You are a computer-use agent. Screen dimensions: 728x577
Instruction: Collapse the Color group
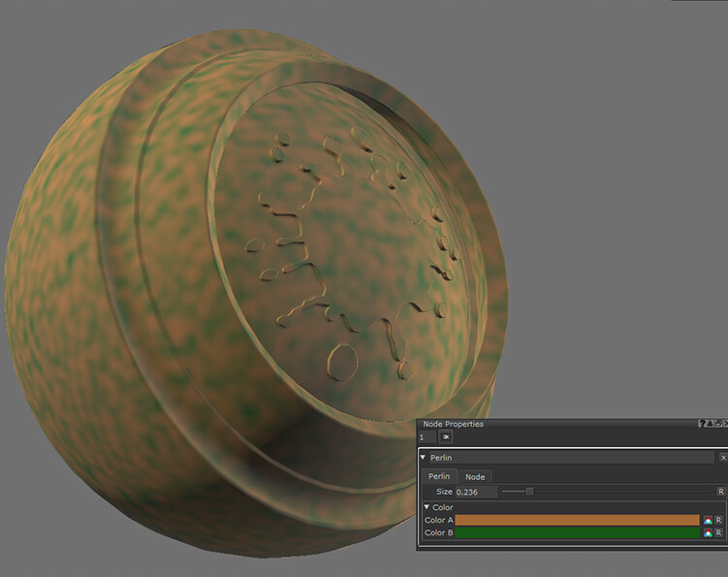427,507
